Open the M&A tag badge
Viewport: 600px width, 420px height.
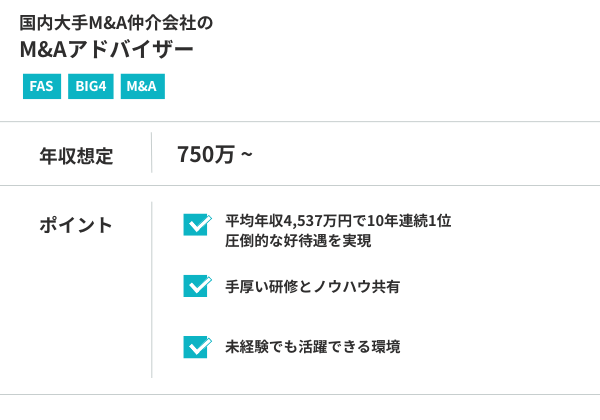point(142,86)
